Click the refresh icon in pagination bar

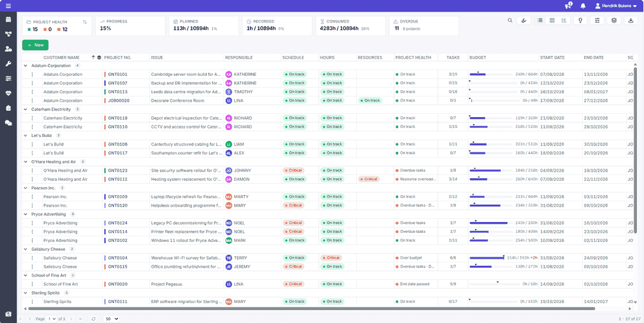click(93, 318)
